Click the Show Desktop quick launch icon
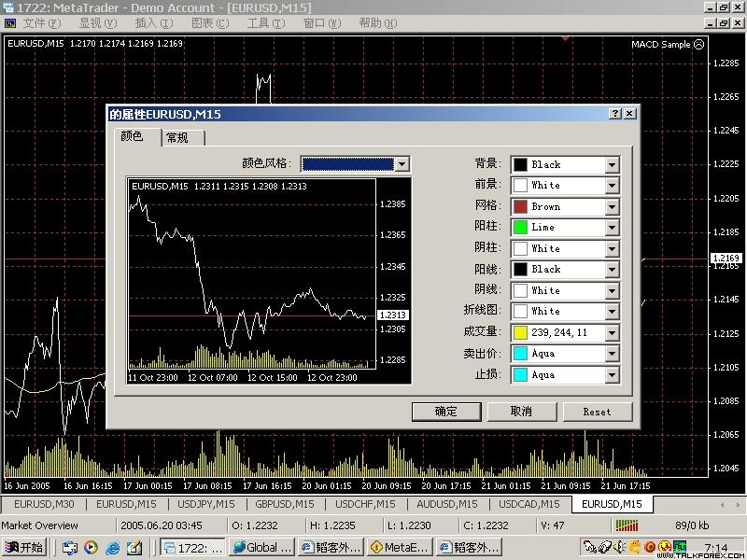 pos(69,548)
